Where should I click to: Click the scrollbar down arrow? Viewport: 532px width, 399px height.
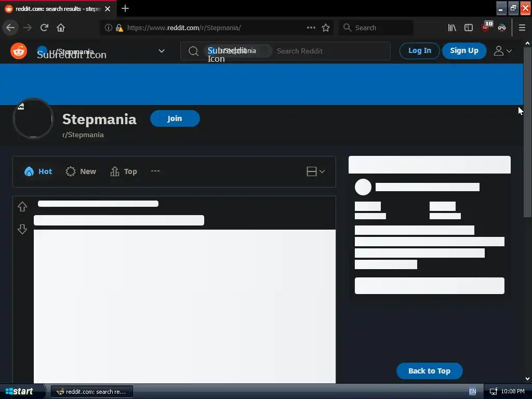[x=527, y=379]
